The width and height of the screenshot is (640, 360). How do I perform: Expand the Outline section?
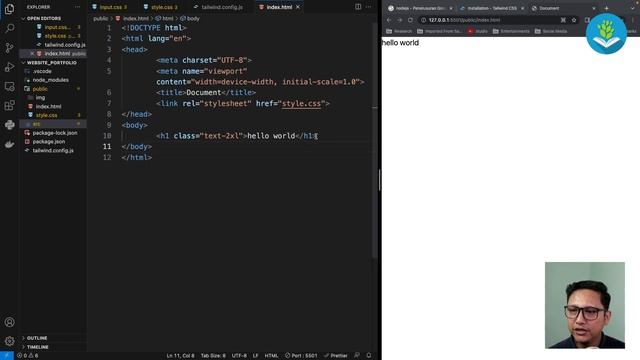coord(36,338)
